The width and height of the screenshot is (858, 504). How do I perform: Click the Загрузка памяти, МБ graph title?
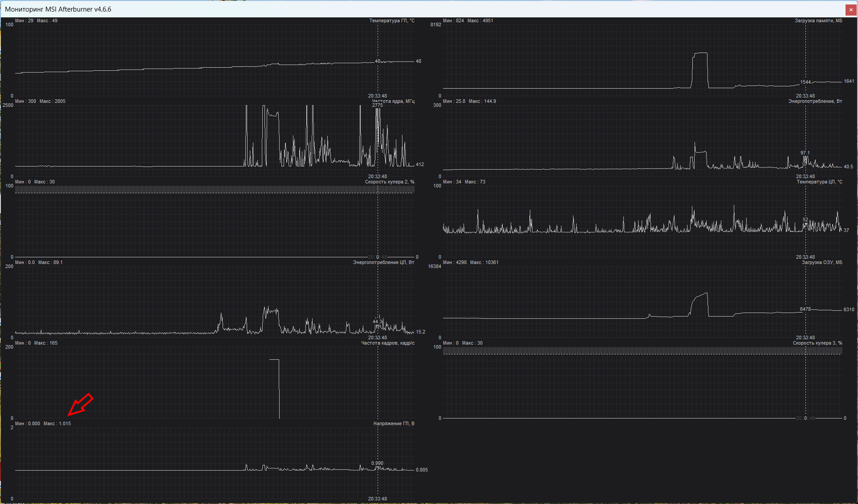coord(818,21)
